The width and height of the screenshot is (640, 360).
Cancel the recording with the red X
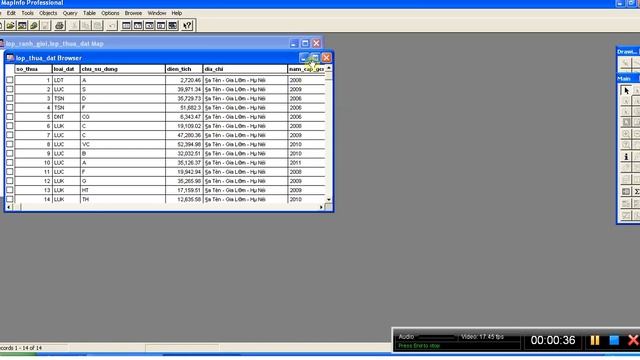click(x=633, y=340)
